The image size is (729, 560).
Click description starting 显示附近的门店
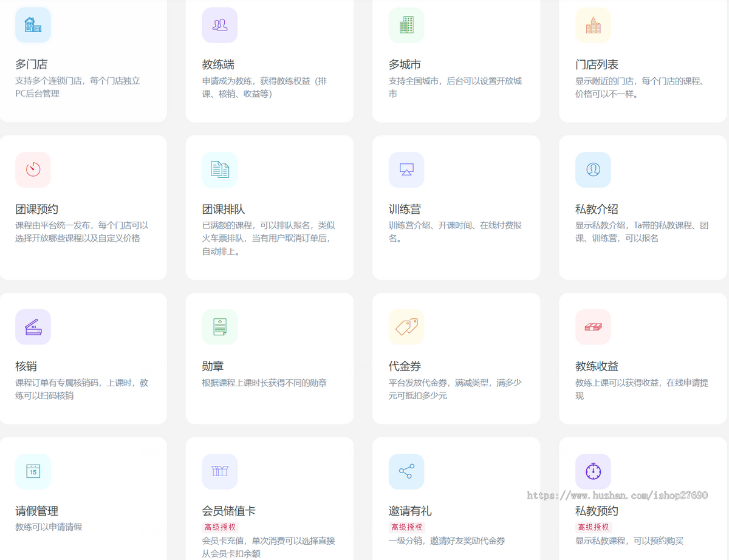[639, 87]
